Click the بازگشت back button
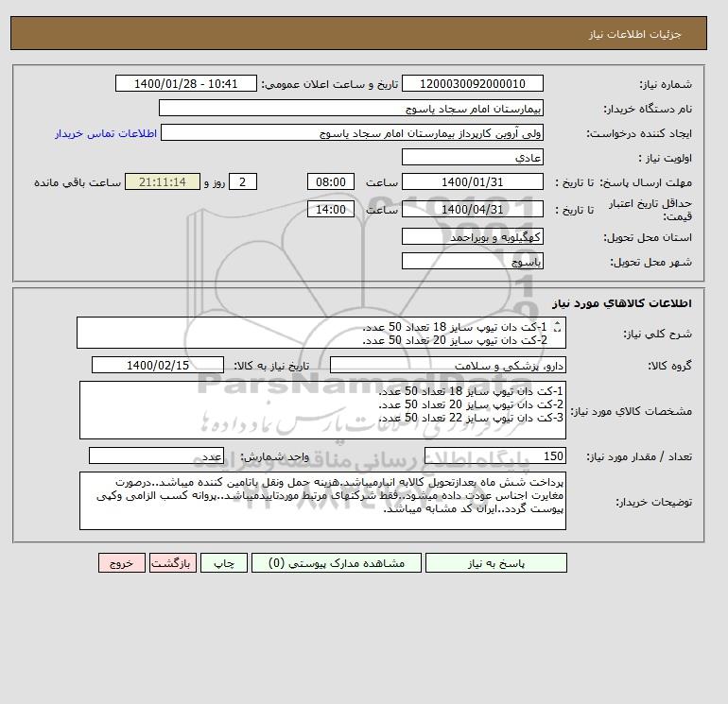The height and width of the screenshot is (704, 728). pyautogui.click(x=173, y=563)
